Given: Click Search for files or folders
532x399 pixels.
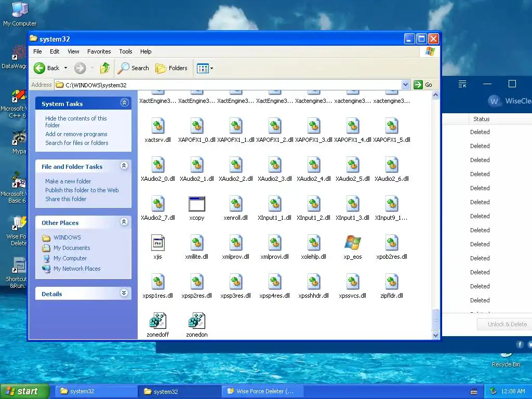Looking at the screenshot, I should (x=77, y=143).
